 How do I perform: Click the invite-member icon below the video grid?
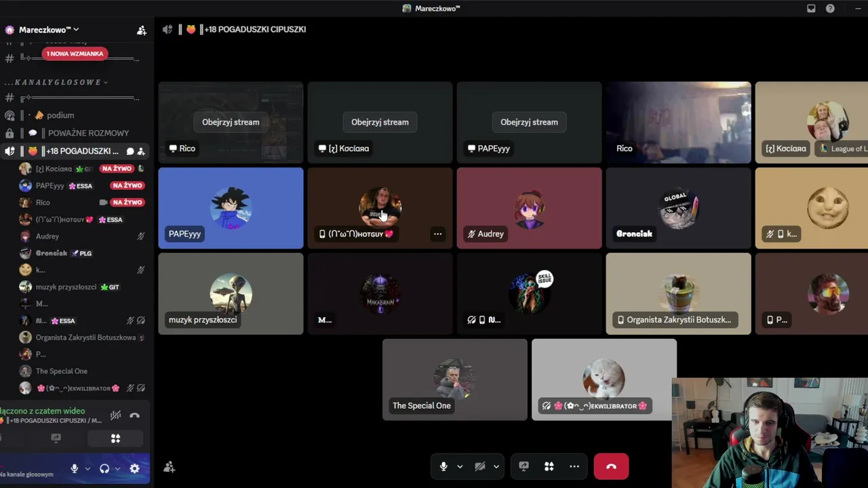click(169, 467)
